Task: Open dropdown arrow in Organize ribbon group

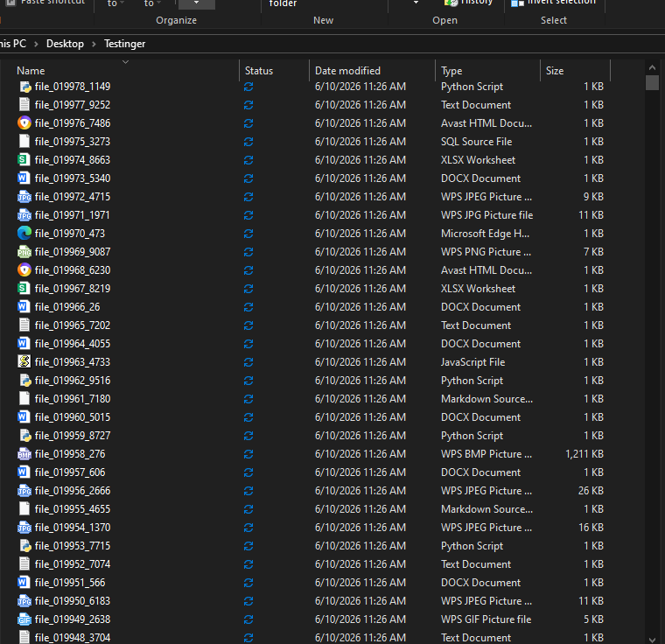Action: coord(196,3)
